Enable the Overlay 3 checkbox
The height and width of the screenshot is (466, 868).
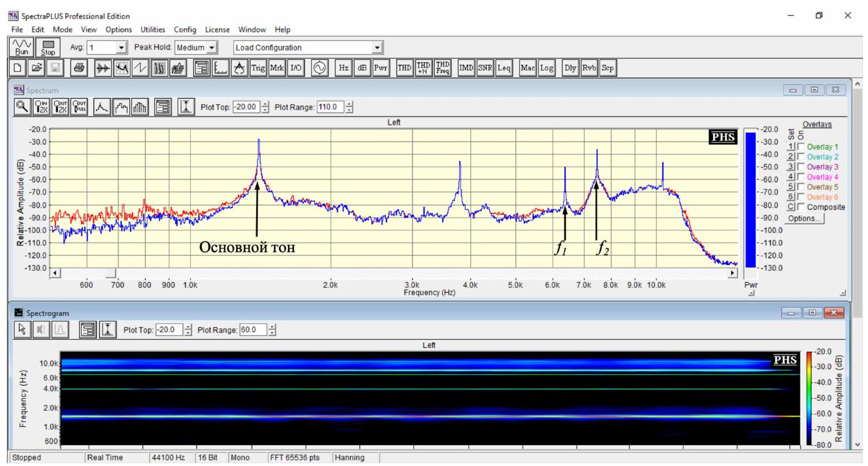pos(801,167)
